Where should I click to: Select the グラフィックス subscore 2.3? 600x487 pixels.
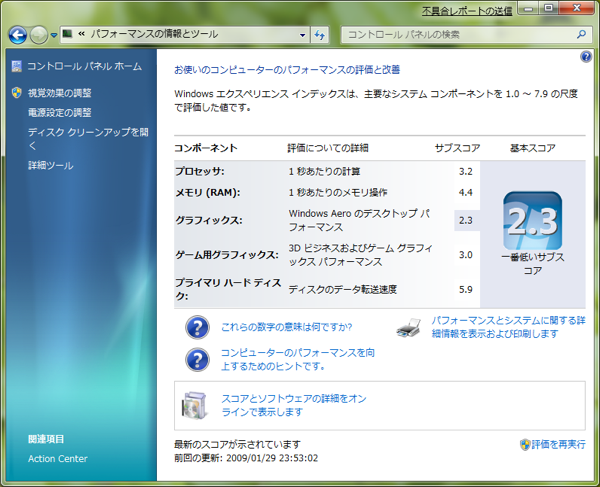(466, 220)
